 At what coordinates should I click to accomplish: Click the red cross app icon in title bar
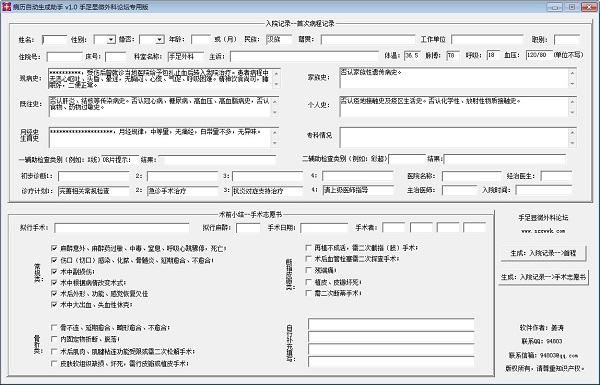pos(6,7)
